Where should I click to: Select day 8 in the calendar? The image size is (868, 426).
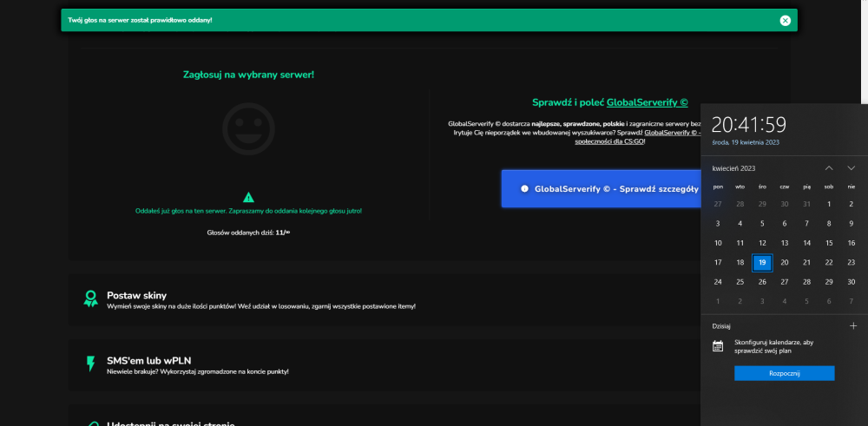[x=829, y=224]
